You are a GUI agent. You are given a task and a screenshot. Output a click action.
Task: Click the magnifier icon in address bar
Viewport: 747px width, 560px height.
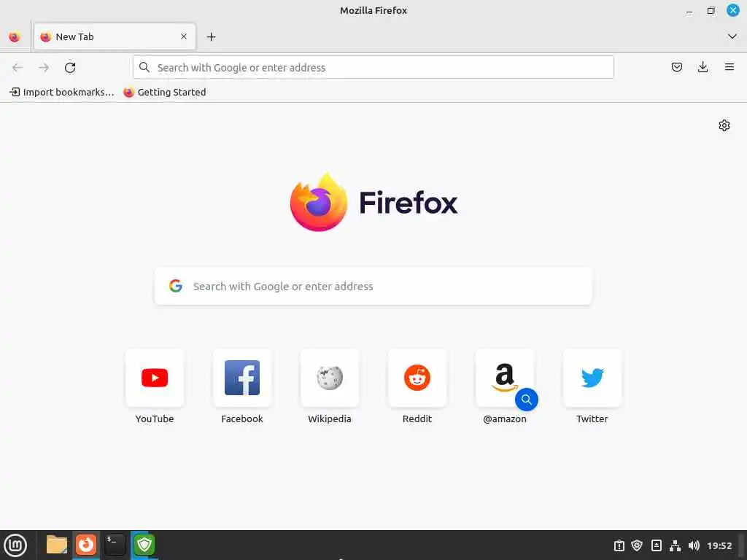pos(144,68)
